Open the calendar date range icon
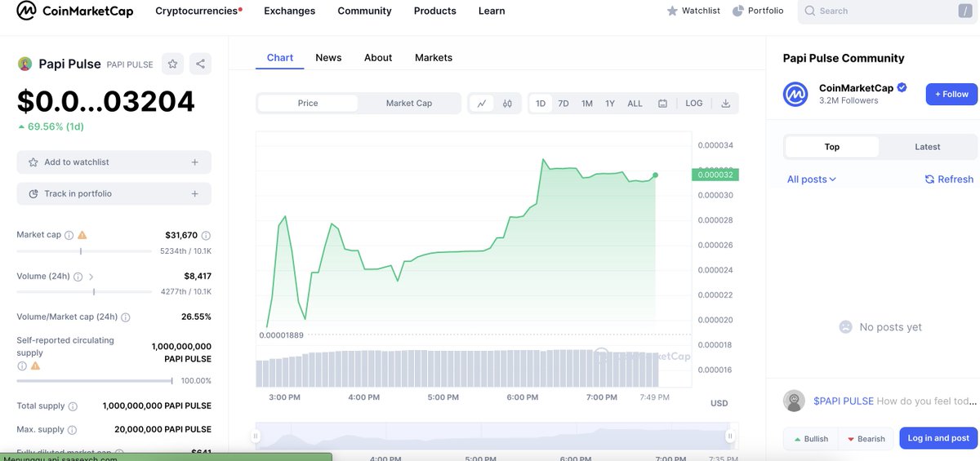 pyautogui.click(x=662, y=104)
